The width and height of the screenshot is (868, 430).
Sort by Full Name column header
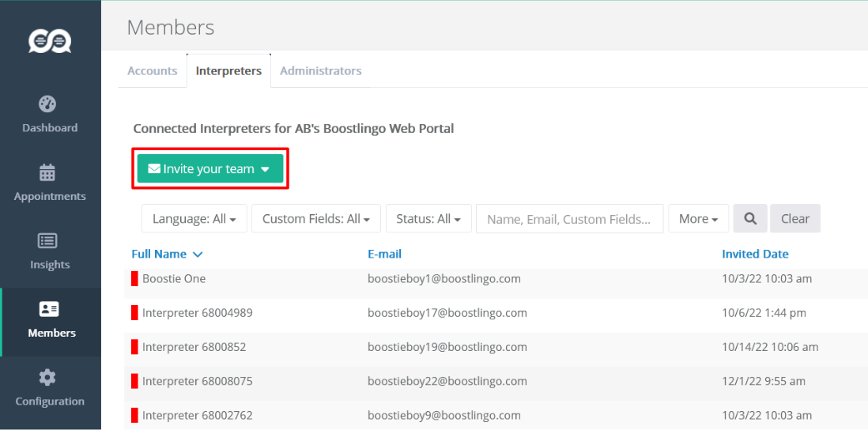pyautogui.click(x=159, y=254)
